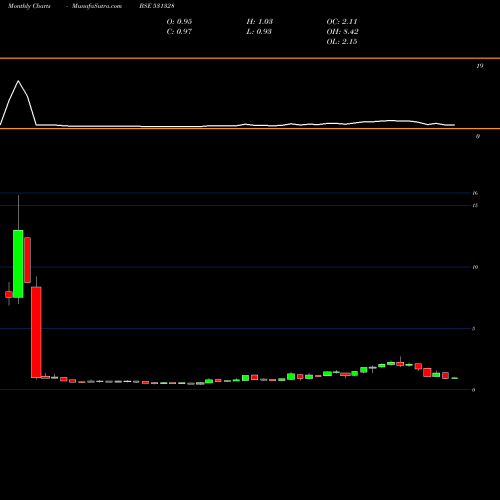Select the indicator axis label 19

click(x=479, y=66)
